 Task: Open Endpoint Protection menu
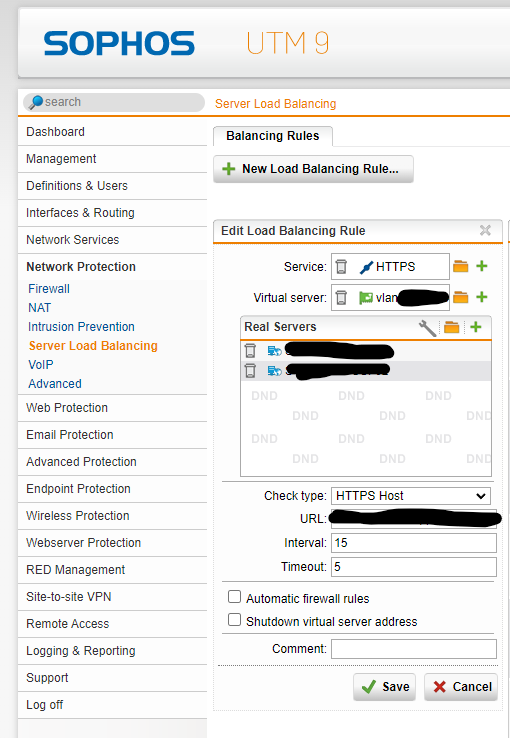tap(112, 489)
